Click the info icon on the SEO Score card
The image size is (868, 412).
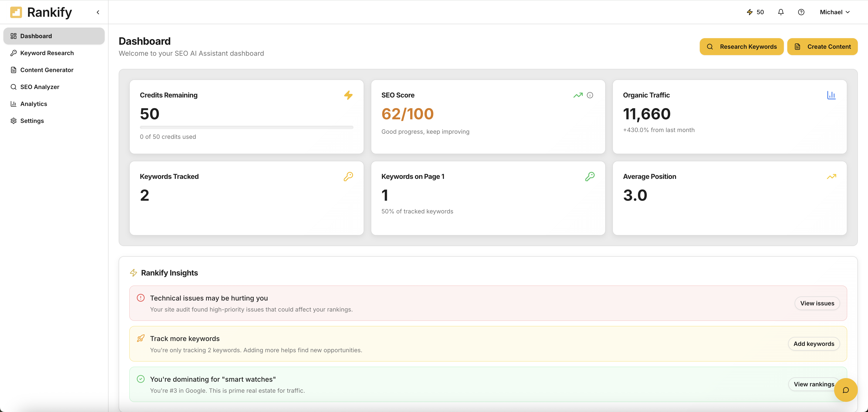(x=590, y=95)
